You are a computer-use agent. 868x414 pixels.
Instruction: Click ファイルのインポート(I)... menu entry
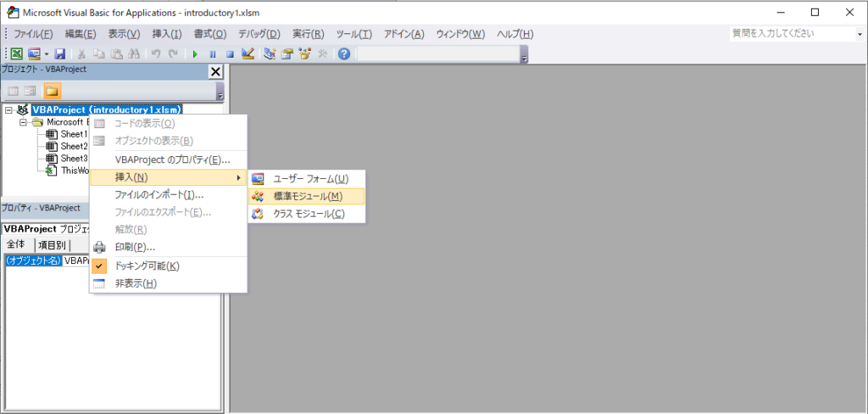click(159, 195)
